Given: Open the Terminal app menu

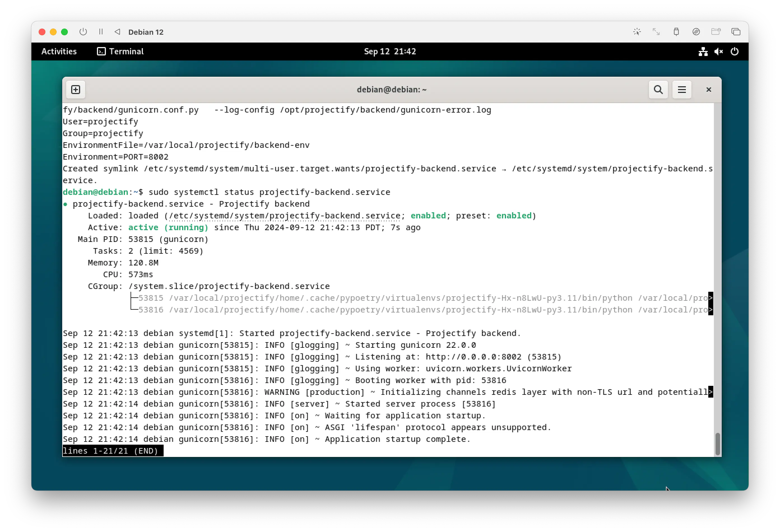Looking at the screenshot, I should click(x=120, y=51).
